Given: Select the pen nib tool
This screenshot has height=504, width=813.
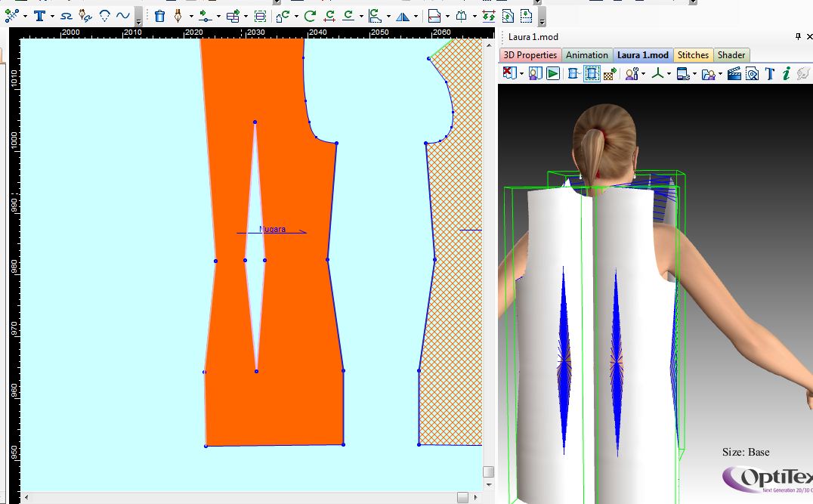Looking at the screenshot, I should [178, 16].
